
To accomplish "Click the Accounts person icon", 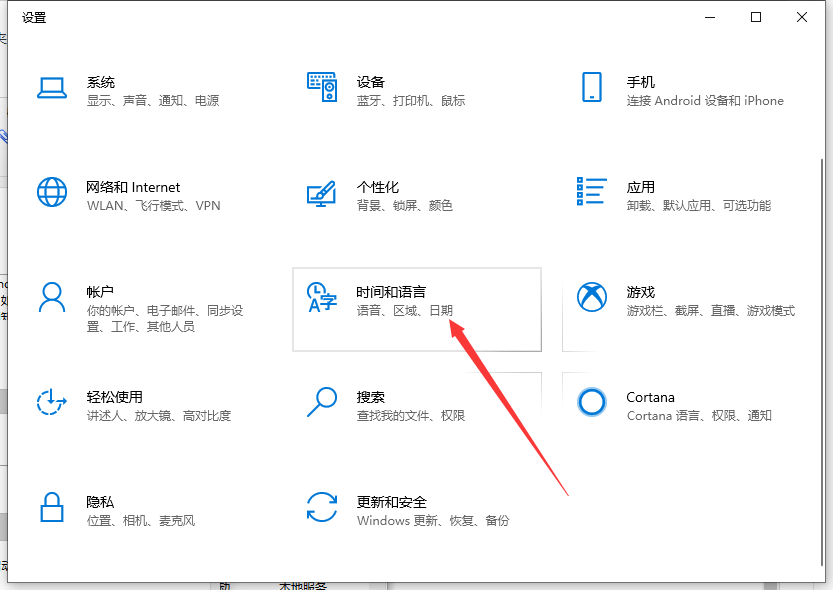I will click(x=52, y=297).
